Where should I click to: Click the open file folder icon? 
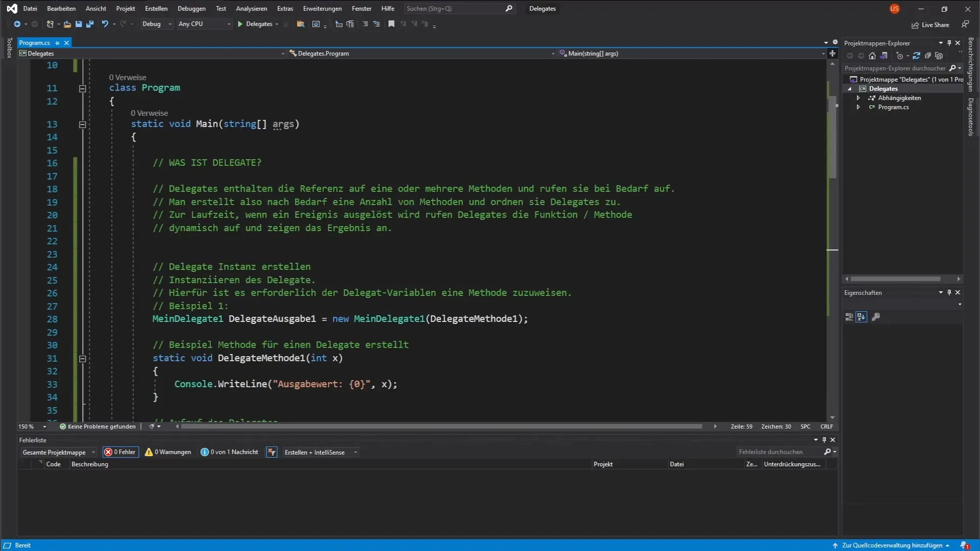(x=67, y=24)
